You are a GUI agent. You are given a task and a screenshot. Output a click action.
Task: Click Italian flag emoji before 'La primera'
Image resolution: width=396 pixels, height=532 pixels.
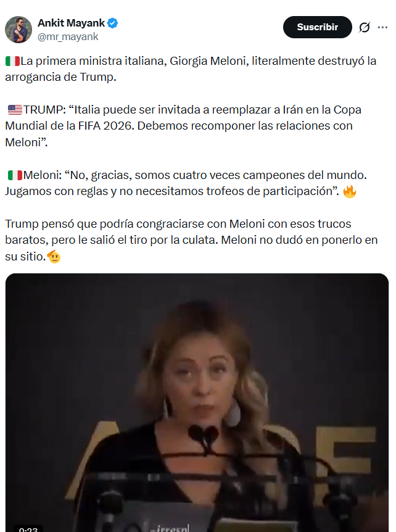(x=12, y=61)
